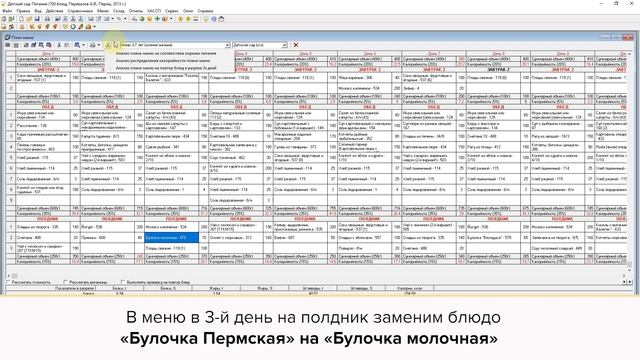Click the right arrow of the horizontal scrollbar
The width and height of the screenshot is (640, 360).
pyautogui.click(x=623, y=276)
